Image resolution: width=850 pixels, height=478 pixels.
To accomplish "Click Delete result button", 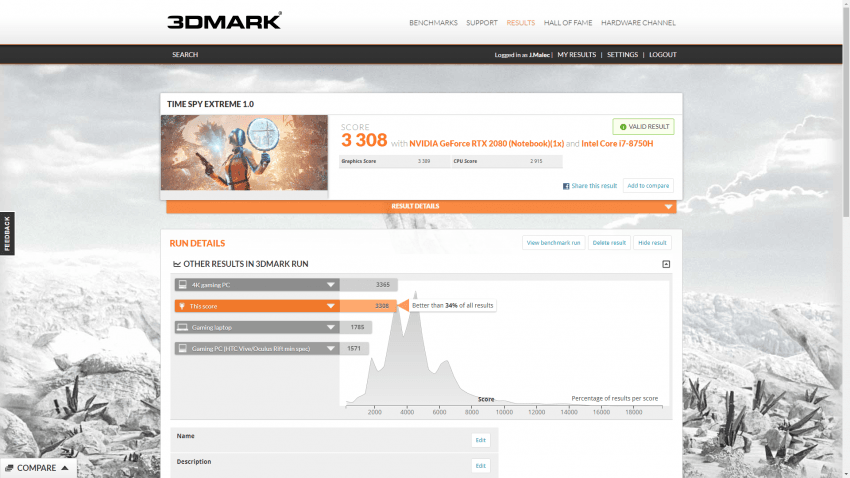I will (x=609, y=243).
